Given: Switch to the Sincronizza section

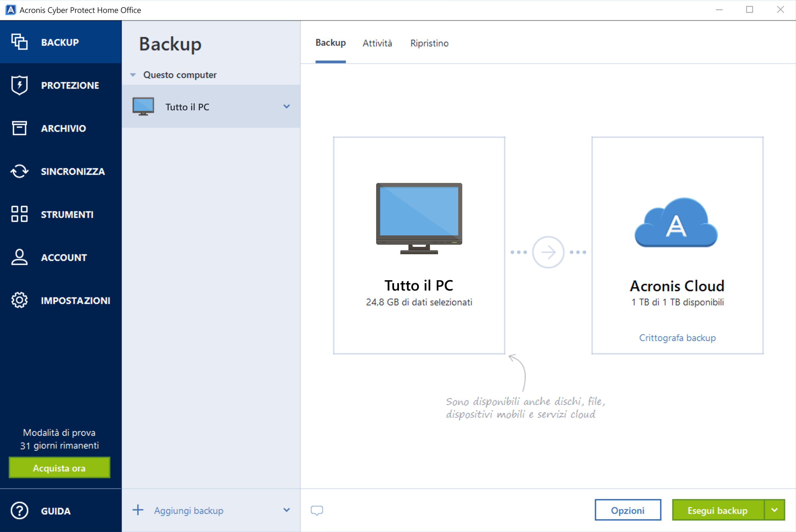Looking at the screenshot, I should [x=60, y=172].
